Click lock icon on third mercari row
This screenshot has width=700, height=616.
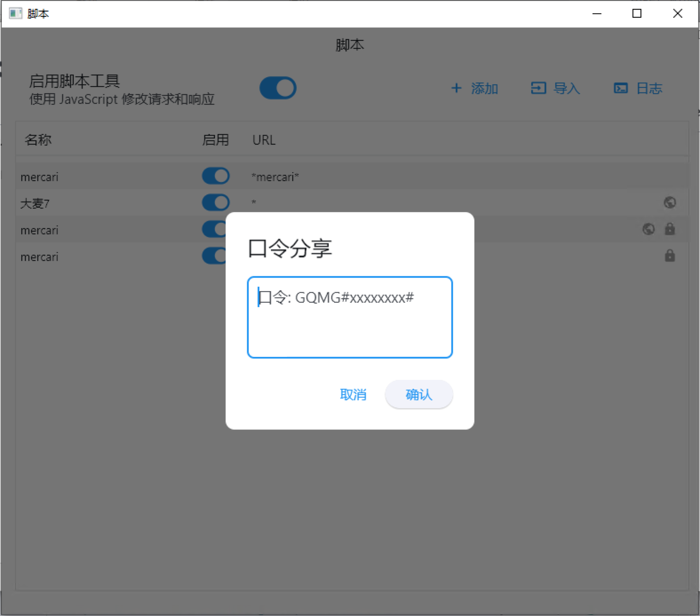(669, 229)
